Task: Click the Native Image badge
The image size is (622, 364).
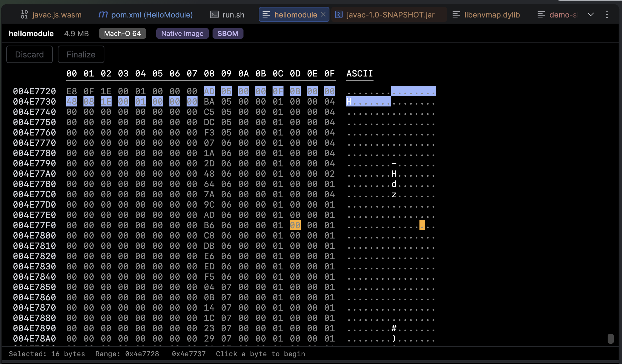Action: click(182, 33)
